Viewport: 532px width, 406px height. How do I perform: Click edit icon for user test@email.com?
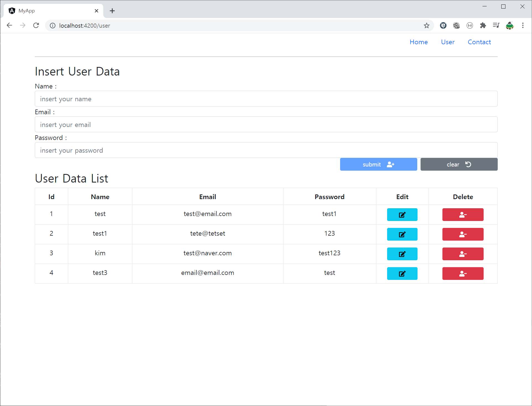pos(402,215)
